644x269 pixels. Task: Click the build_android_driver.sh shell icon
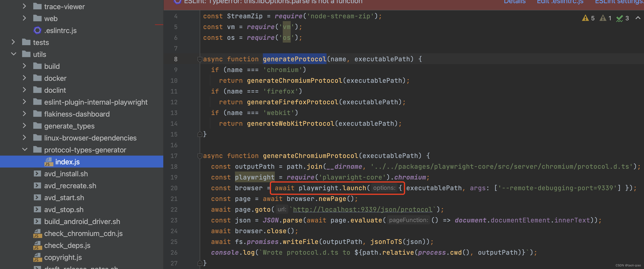37,221
